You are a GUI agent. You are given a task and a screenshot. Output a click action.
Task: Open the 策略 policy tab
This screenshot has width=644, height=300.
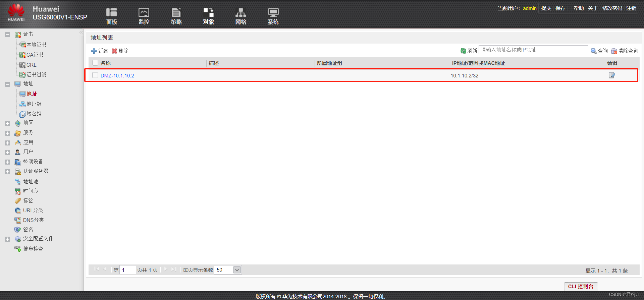click(x=176, y=16)
